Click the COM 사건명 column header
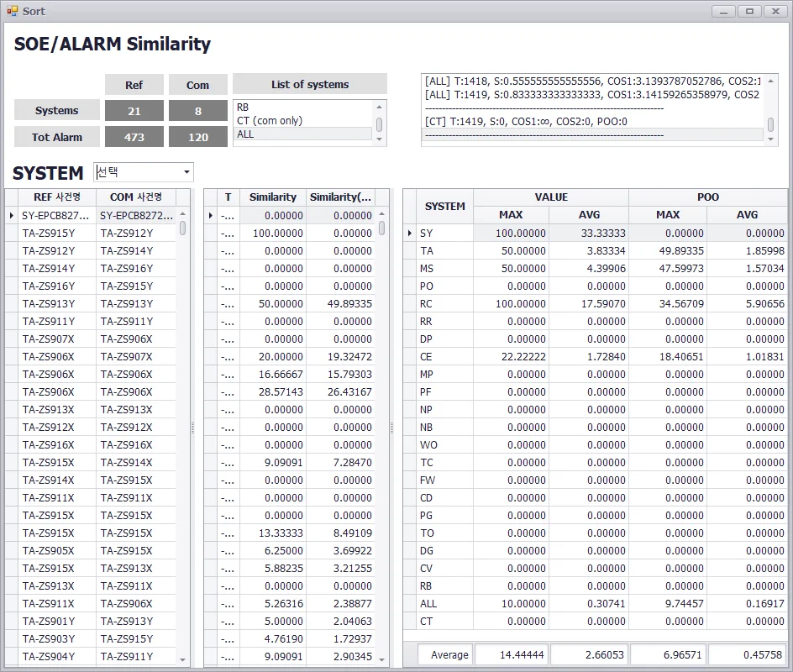Image resolution: width=793 pixels, height=672 pixels. 136,197
